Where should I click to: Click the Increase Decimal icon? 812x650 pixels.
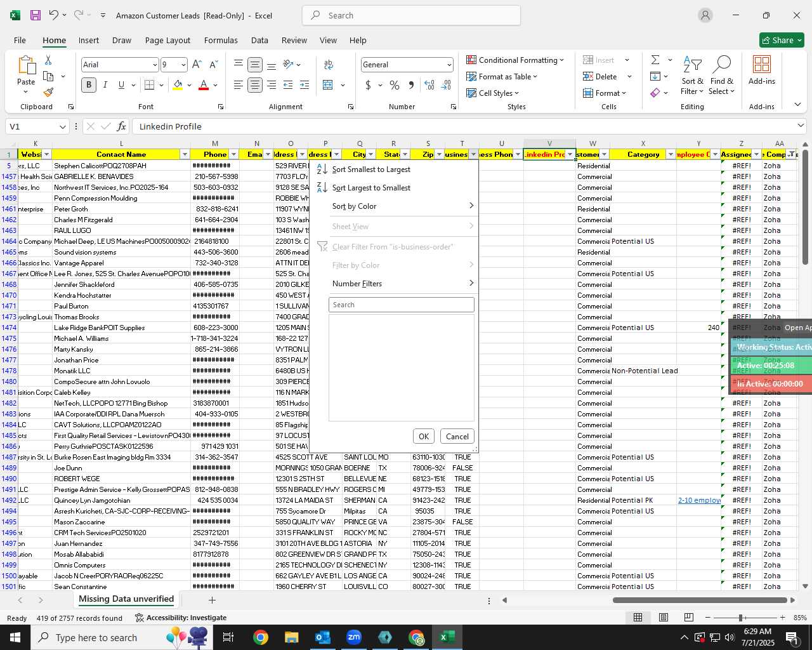[x=429, y=85]
